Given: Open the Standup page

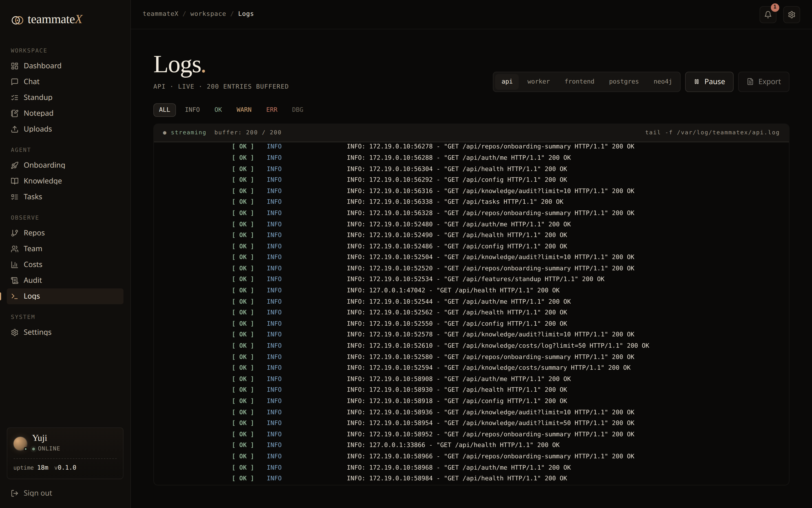Looking at the screenshot, I should coord(65,97).
